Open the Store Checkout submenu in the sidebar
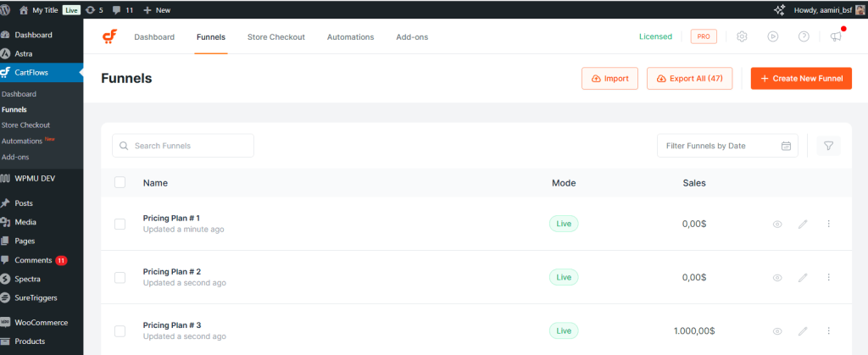868x355 pixels. coord(25,125)
